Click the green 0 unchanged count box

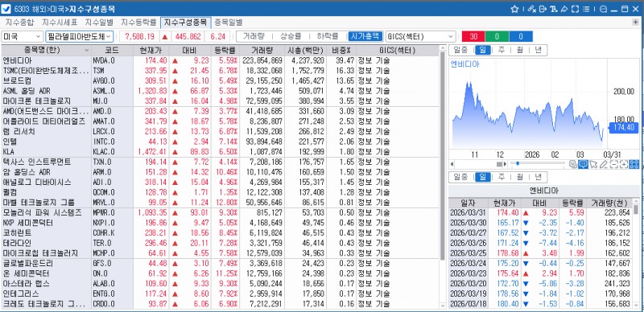point(497,36)
